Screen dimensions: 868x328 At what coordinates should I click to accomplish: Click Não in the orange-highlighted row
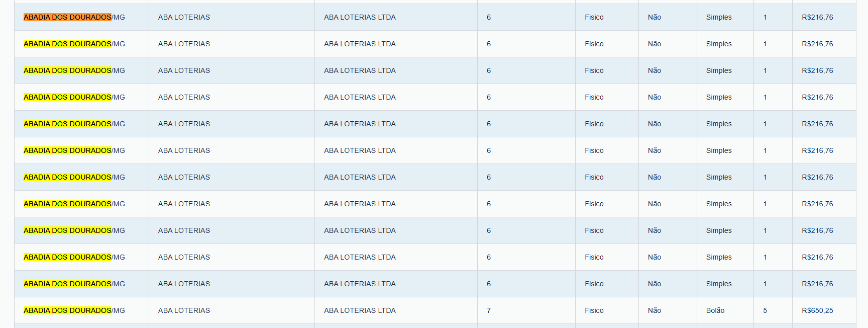(654, 17)
